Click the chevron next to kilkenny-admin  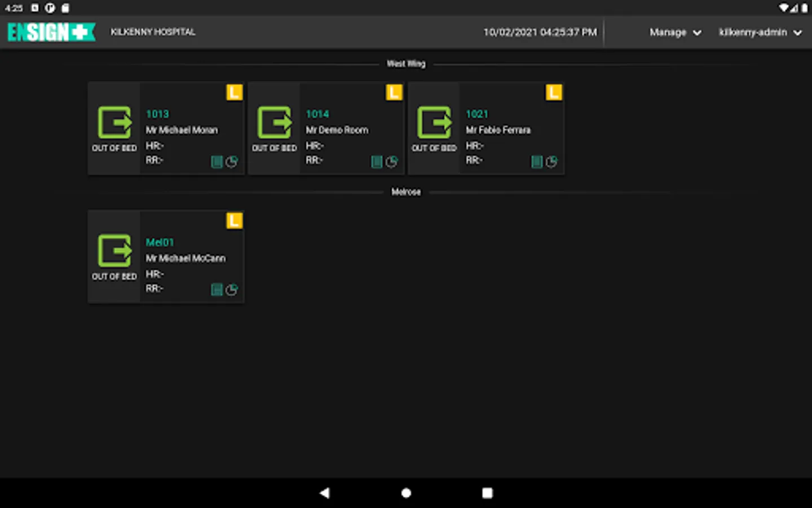pyautogui.click(x=798, y=33)
